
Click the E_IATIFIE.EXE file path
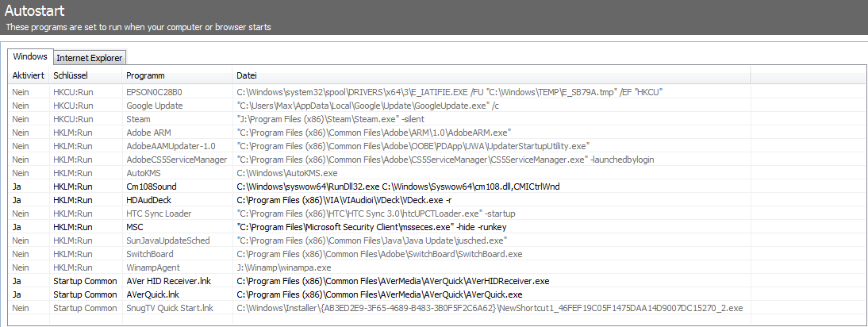[450, 92]
